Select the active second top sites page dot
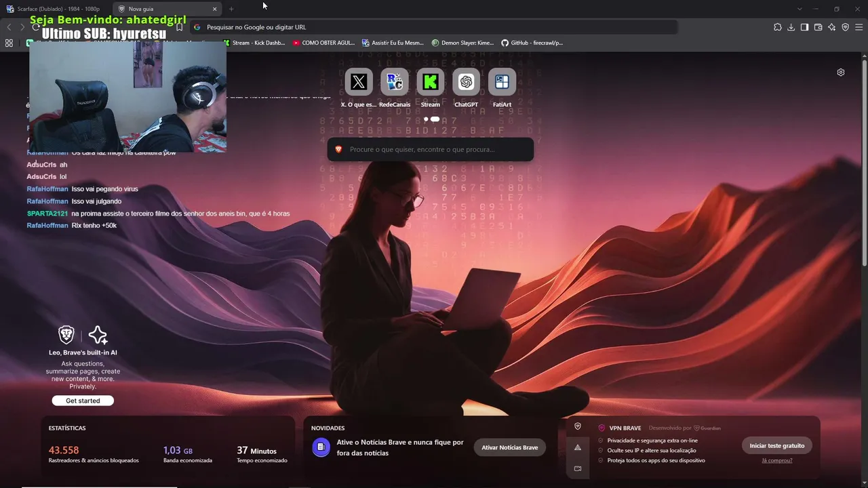 pyautogui.click(x=435, y=119)
